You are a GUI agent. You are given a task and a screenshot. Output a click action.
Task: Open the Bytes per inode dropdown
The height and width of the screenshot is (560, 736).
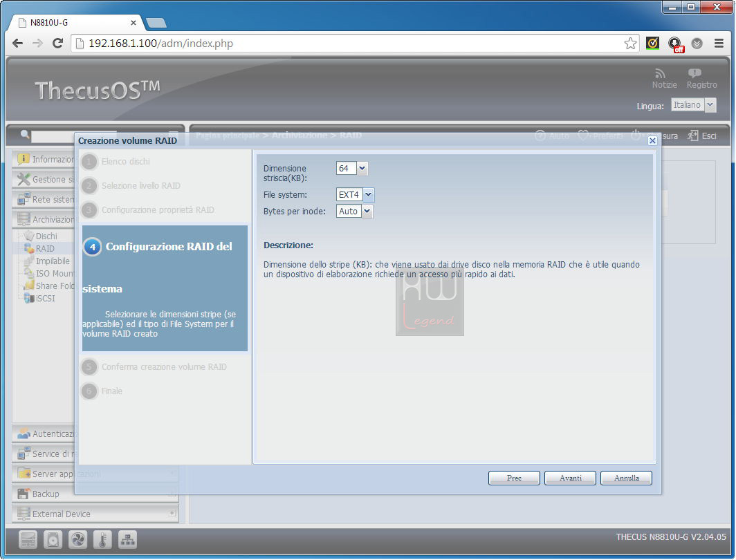point(367,212)
